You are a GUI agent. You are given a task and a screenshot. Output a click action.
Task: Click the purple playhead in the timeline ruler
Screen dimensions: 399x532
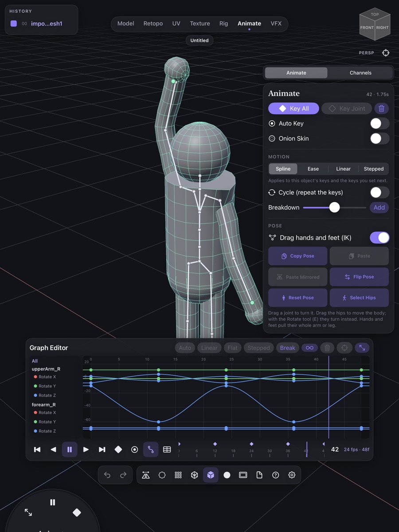(306, 449)
